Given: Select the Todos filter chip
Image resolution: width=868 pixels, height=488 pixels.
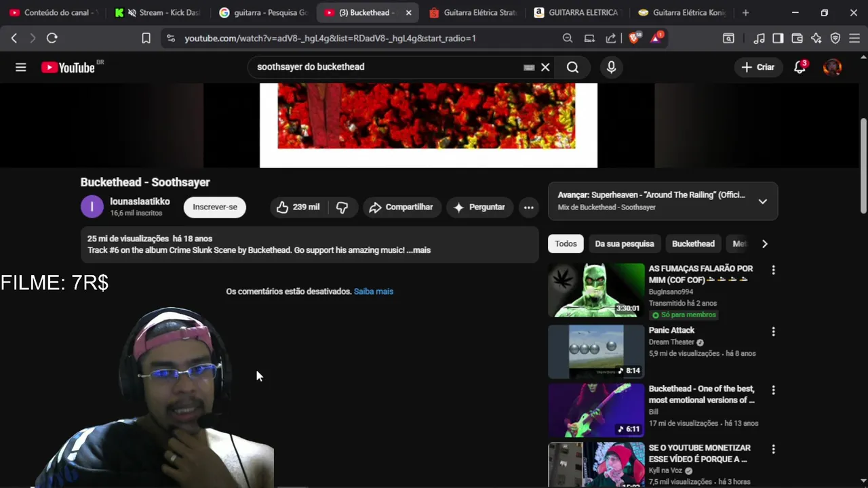Looking at the screenshot, I should point(566,244).
